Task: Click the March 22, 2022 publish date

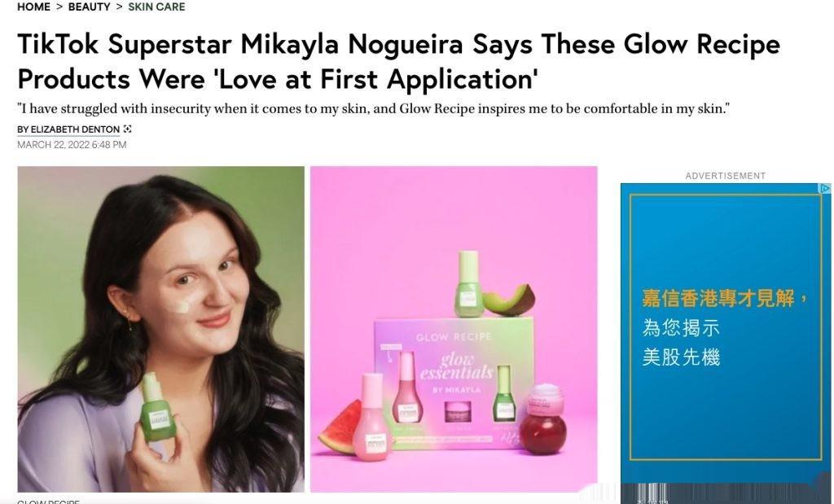Action: point(72,145)
